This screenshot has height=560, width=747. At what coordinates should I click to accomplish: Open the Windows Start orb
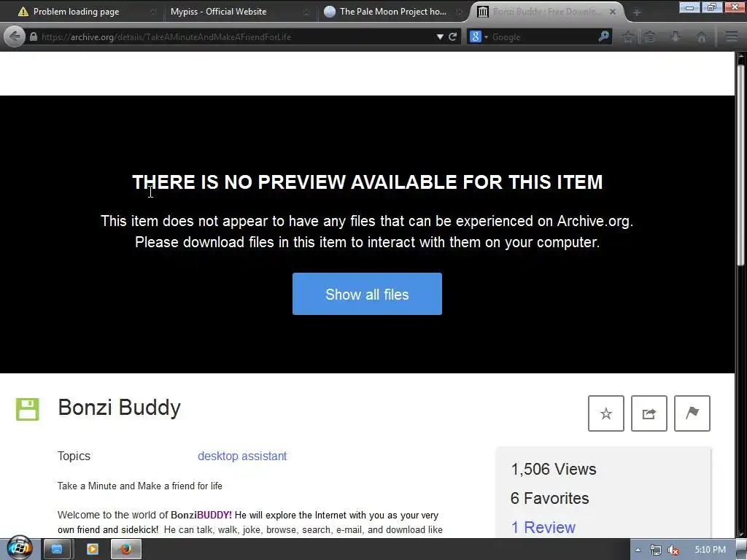pos(19,548)
